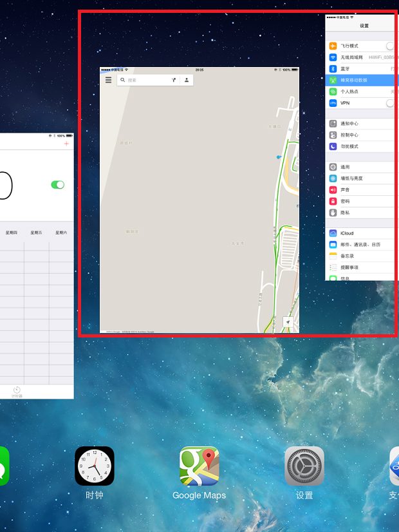Tap the directions icon in search bar
This screenshot has width=399, height=532.
173,80
